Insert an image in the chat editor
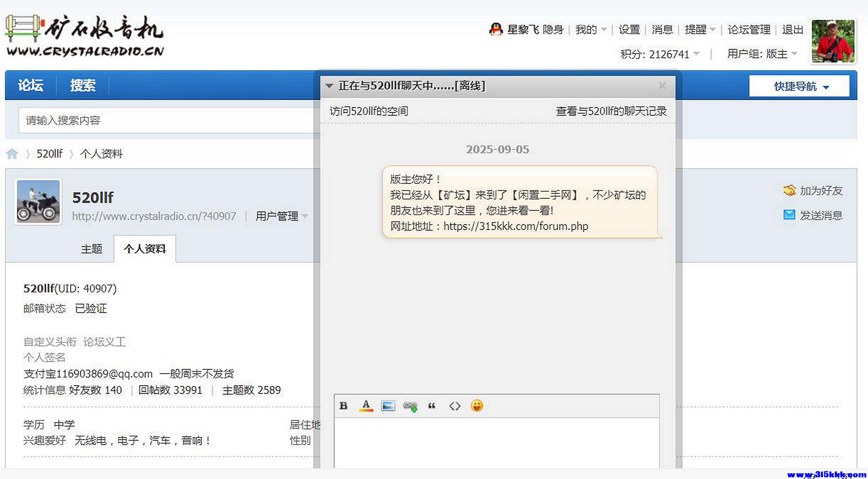 [x=388, y=406]
